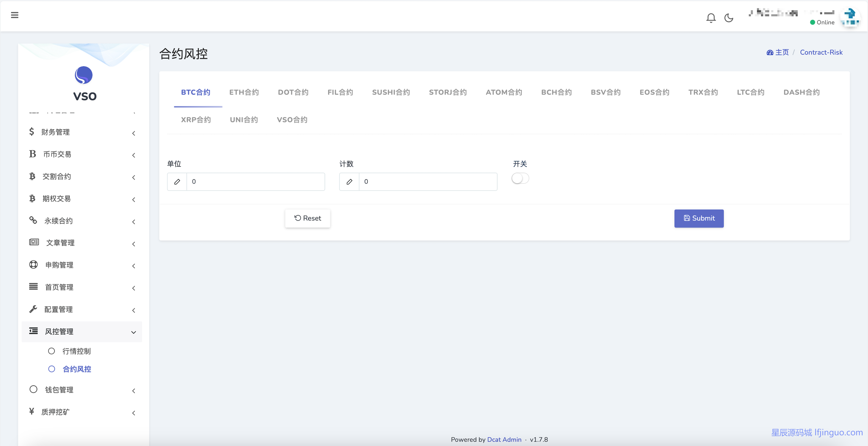
Task: Switch to the VSO合约 tab
Action: (292, 120)
